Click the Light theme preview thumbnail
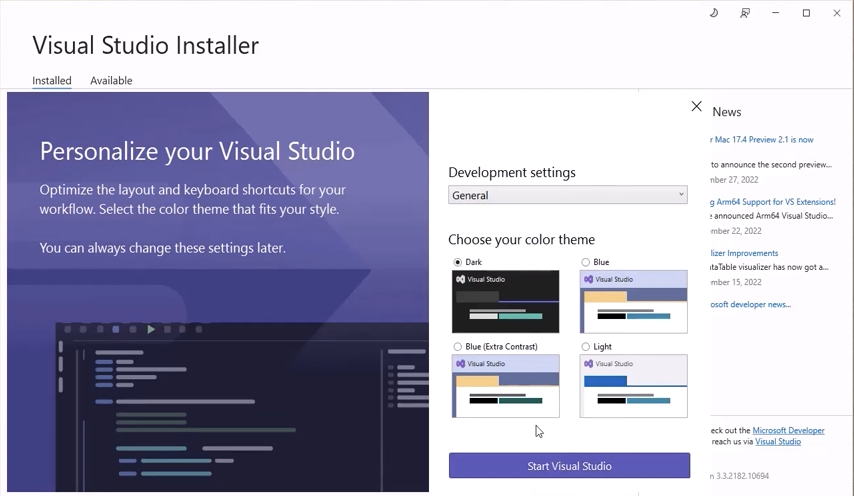This screenshot has height=496, width=854. [633, 386]
